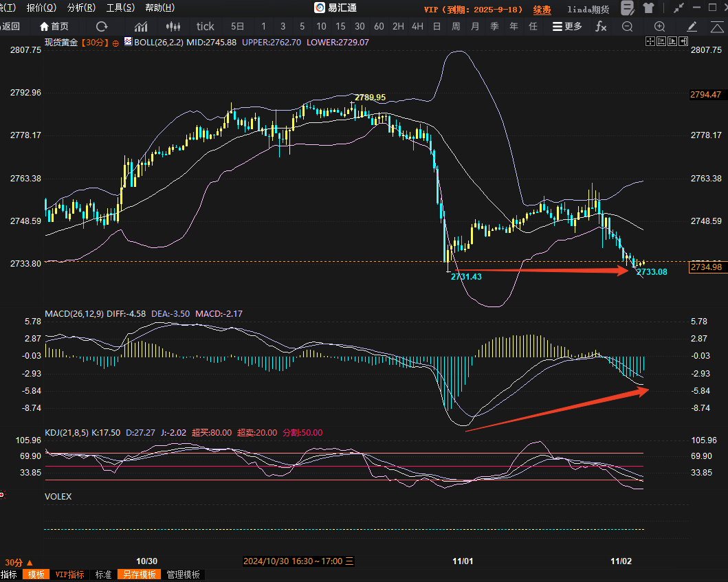Click the fx formula indicator icon

point(601,27)
